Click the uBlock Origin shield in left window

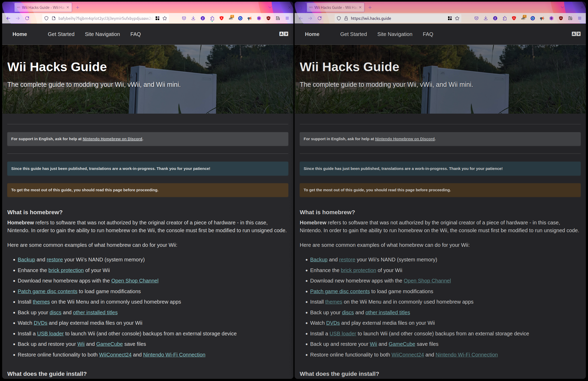pos(268,18)
